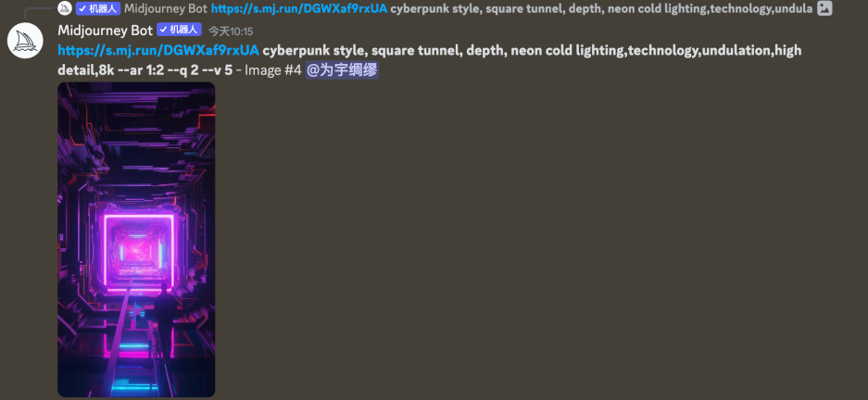This screenshot has width=868, height=400.
Task: Open the large Midjourney Bot sailboat avatar
Action: (25, 41)
